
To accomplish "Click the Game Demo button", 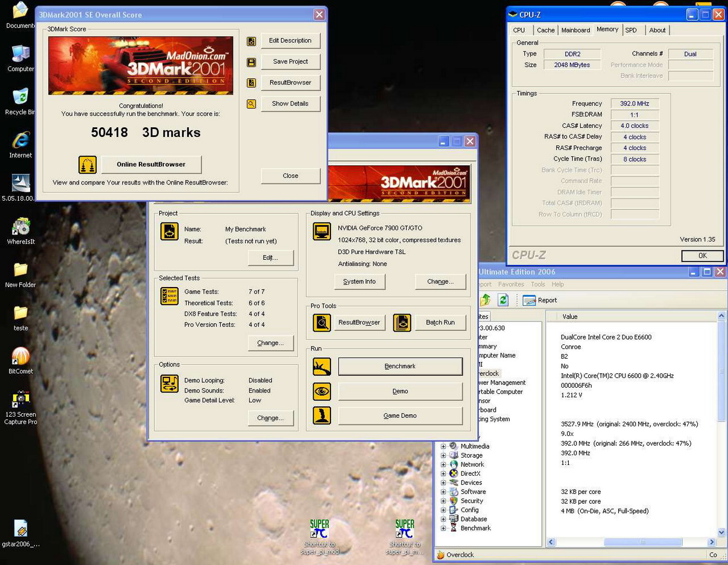I will click(400, 415).
